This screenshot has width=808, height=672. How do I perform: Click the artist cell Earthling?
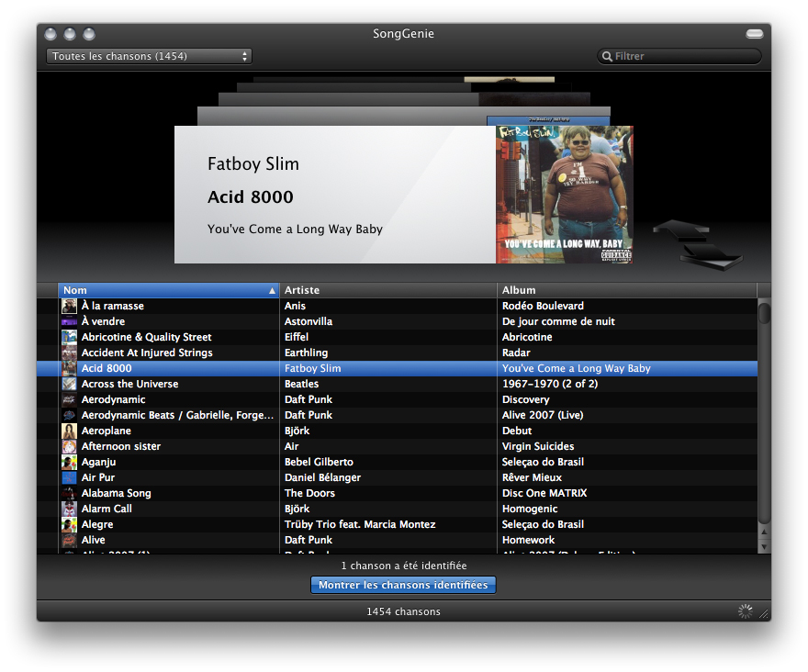pyautogui.click(x=306, y=353)
